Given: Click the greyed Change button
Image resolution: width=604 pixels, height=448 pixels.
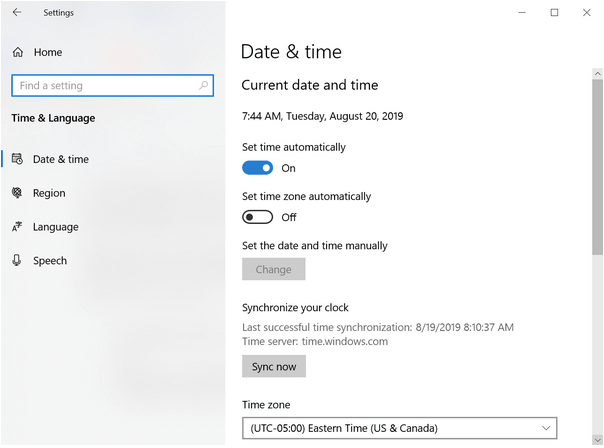Looking at the screenshot, I should [x=273, y=269].
